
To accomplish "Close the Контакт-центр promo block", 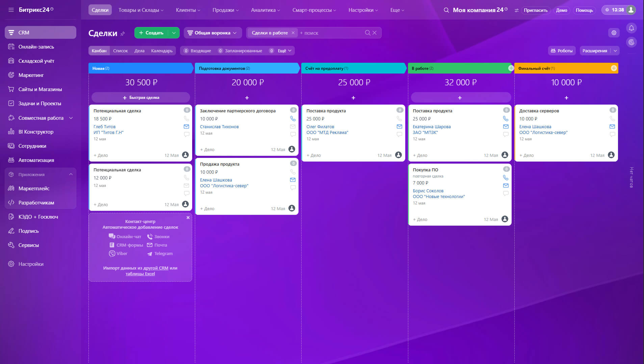I will tap(188, 218).
